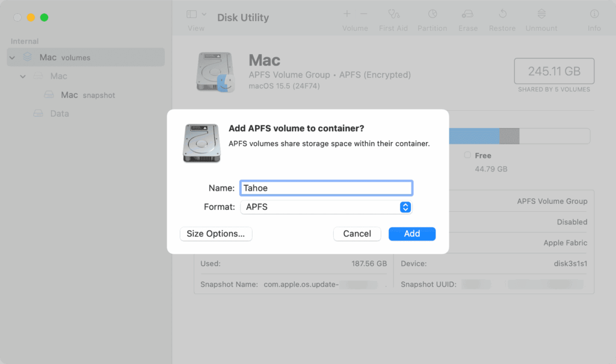The width and height of the screenshot is (616, 364).
Task: Click the Mac snapshot drive icon
Action: (49, 94)
